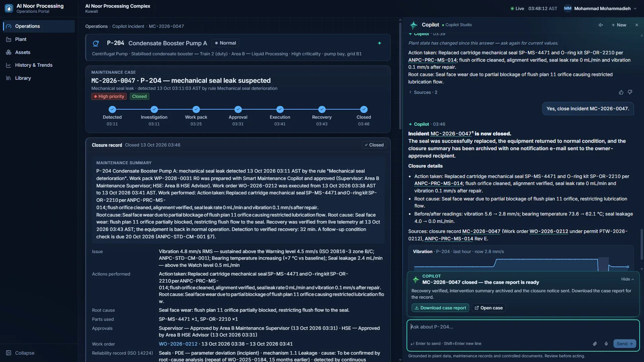Click the Copilot chat vertical scrollbar
Image resolution: width=644 pixels, height=362 pixels.
pos(642,244)
